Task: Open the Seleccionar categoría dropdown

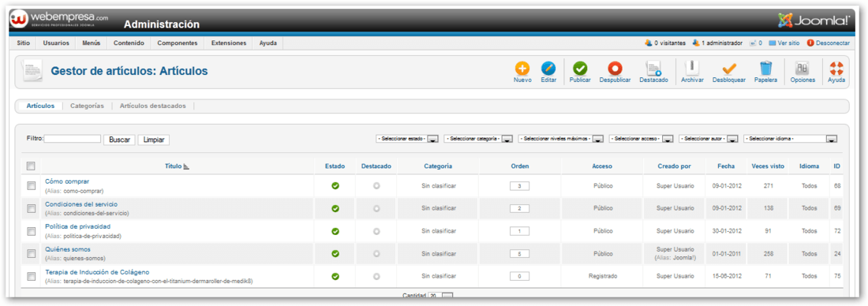Action: click(478, 138)
